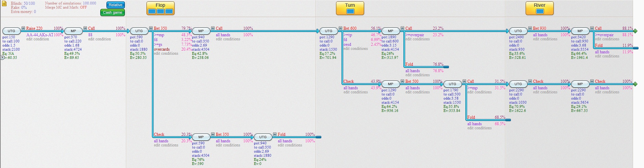The image size is (644, 168).
Task: Select the UTG node with pot:1290
Action: tap(329, 31)
